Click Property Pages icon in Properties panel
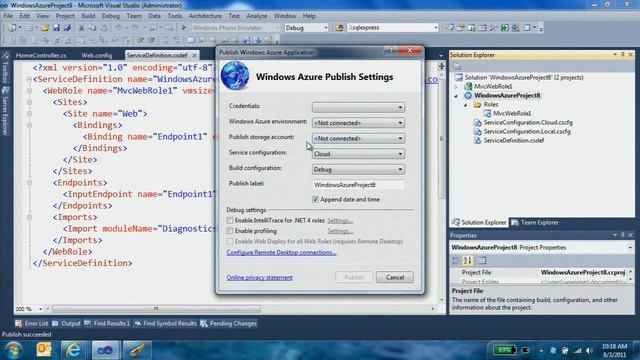The image size is (640, 360). (x=482, y=260)
